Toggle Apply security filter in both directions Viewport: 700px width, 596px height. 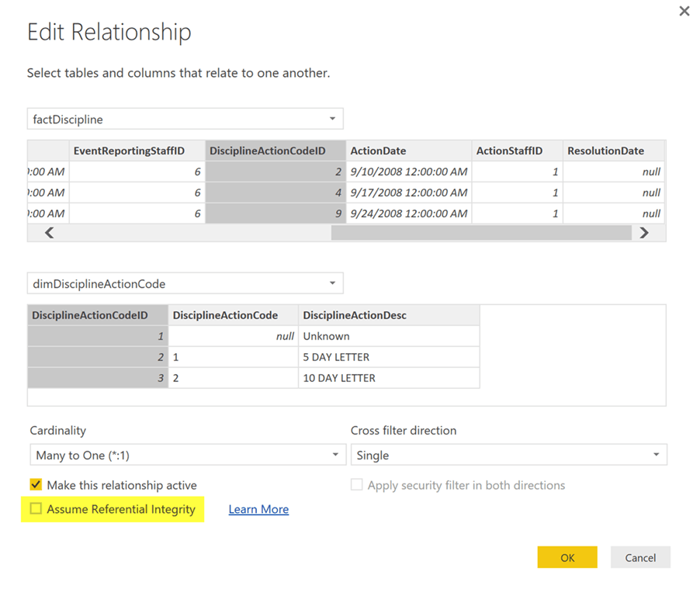[x=356, y=485]
